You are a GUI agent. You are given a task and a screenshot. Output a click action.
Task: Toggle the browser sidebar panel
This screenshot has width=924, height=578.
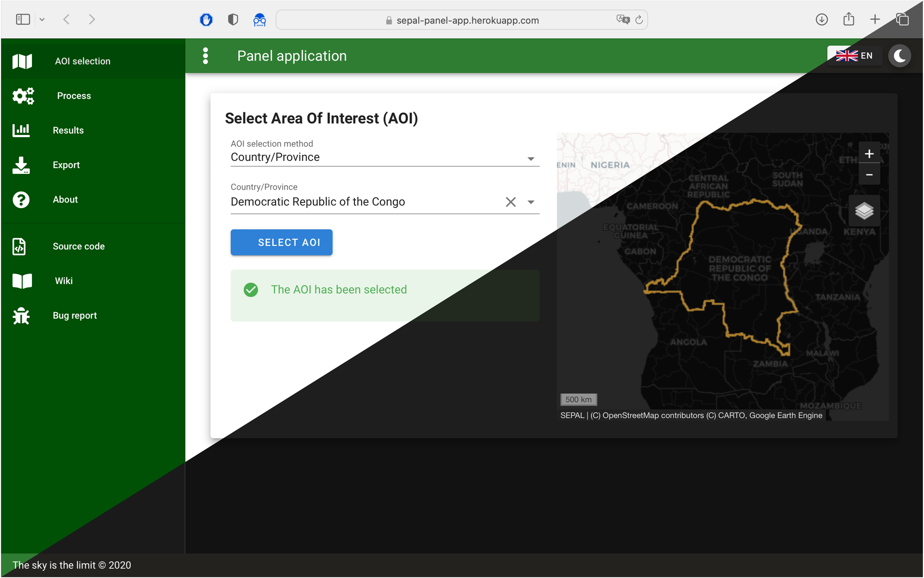point(23,19)
